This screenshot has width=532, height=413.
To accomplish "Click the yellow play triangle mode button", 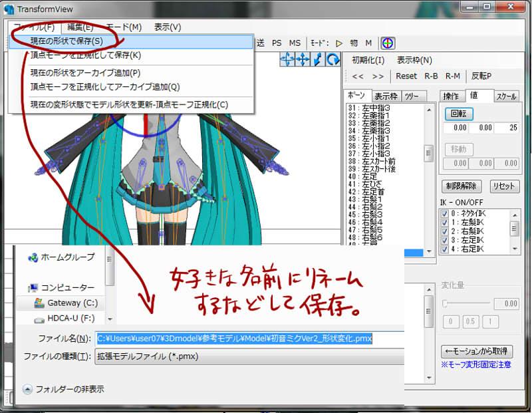I will (338, 43).
